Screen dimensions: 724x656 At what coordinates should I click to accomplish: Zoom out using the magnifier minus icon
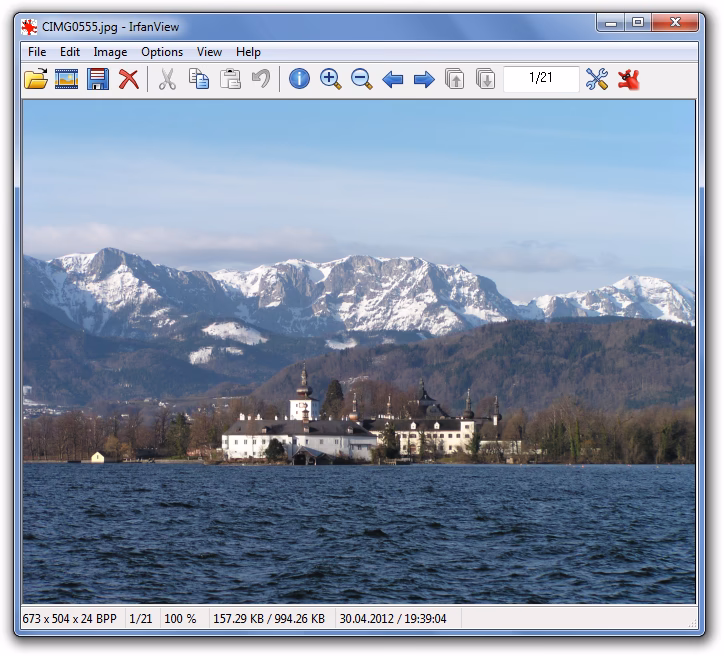[x=361, y=79]
